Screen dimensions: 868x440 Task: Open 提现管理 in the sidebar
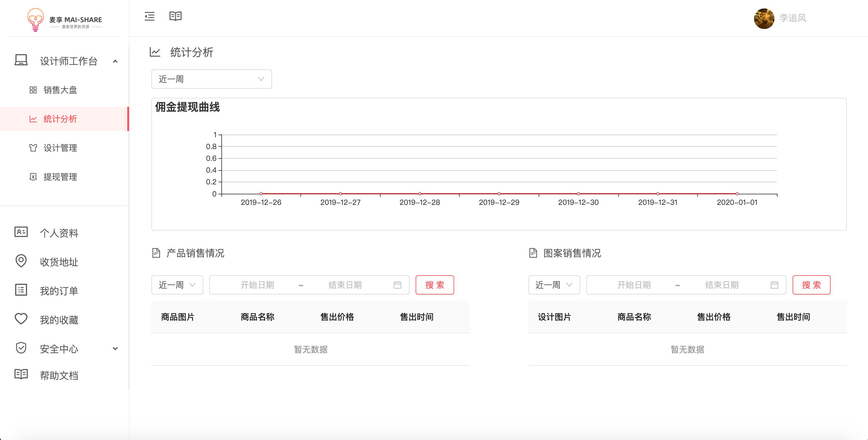pos(60,177)
